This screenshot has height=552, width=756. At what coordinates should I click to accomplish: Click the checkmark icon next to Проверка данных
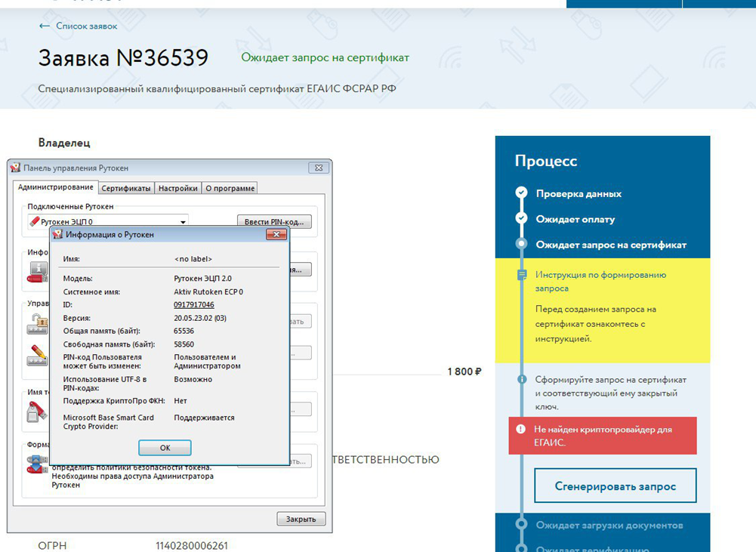pyautogui.click(x=521, y=193)
